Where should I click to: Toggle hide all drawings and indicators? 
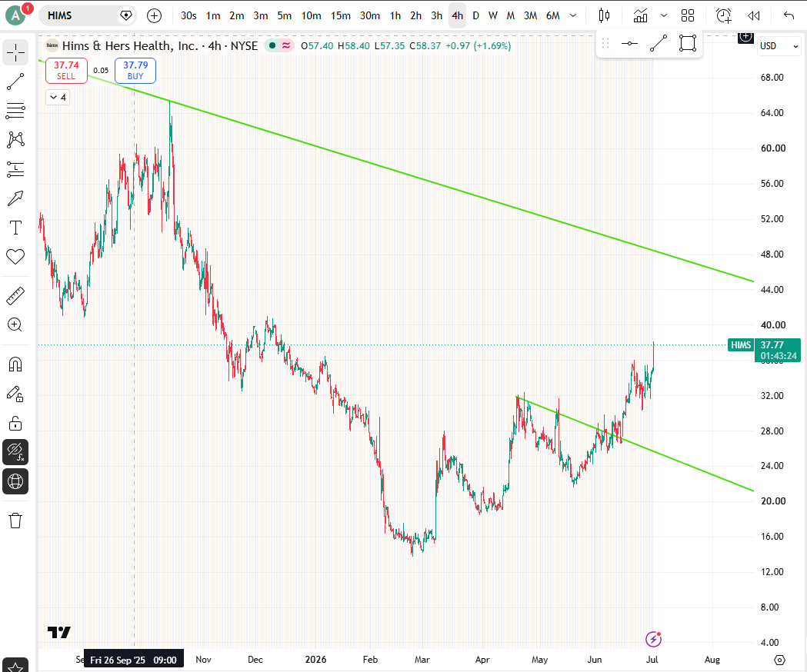[15, 452]
